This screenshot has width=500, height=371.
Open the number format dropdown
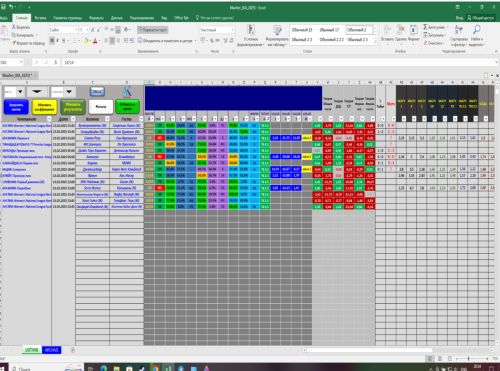click(232, 30)
